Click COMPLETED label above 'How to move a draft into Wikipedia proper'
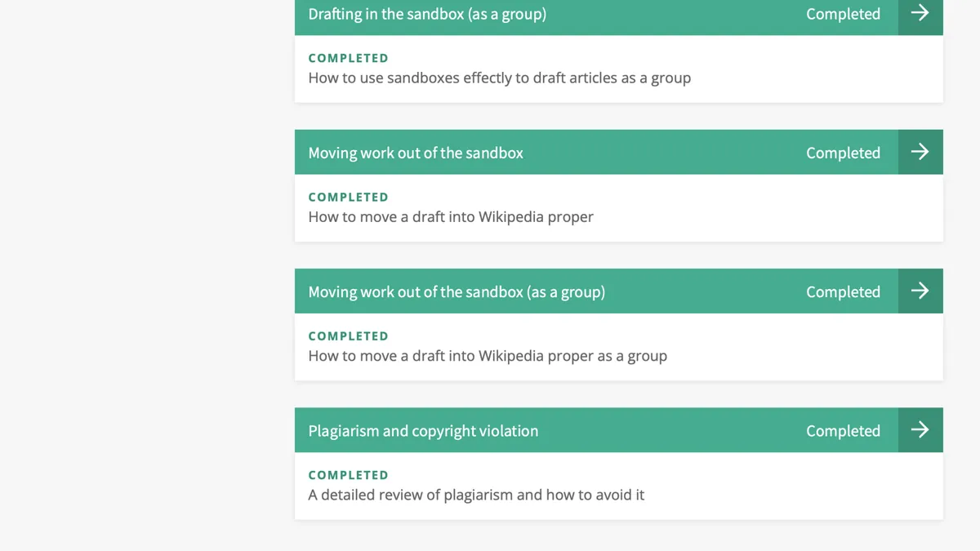 348,197
